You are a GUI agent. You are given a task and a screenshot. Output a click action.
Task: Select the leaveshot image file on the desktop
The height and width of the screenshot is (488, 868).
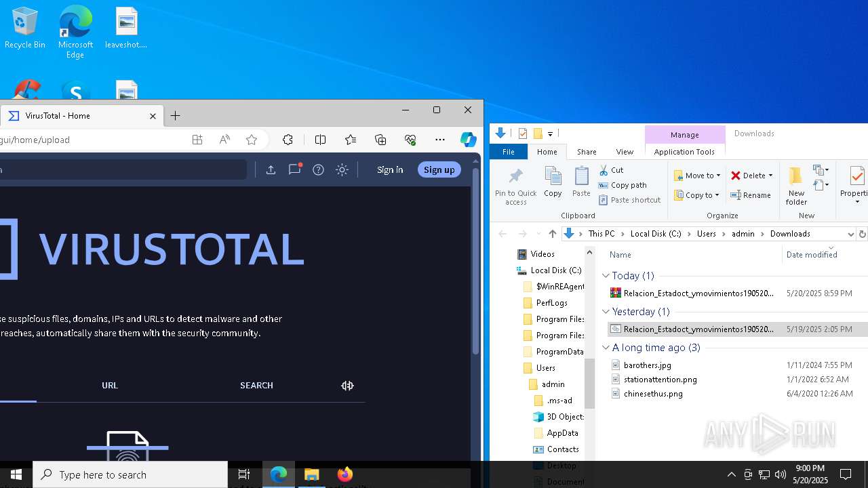(x=126, y=28)
